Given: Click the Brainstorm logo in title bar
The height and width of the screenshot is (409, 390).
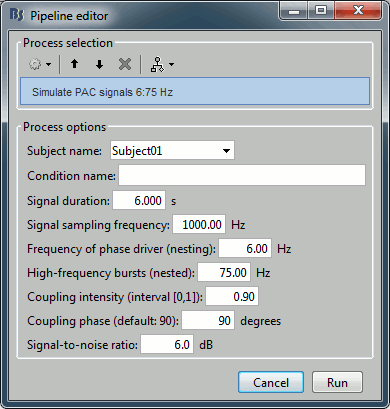Looking at the screenshot, I should (17, 15).
